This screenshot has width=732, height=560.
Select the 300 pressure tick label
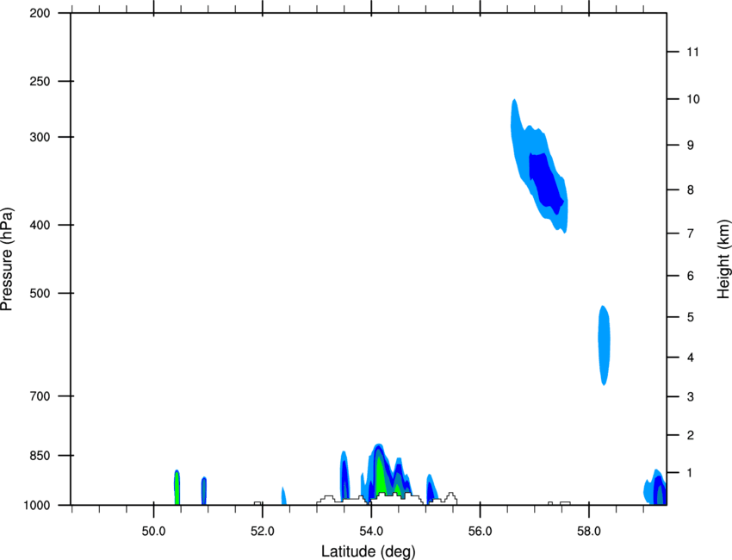[x=40, y=137]
